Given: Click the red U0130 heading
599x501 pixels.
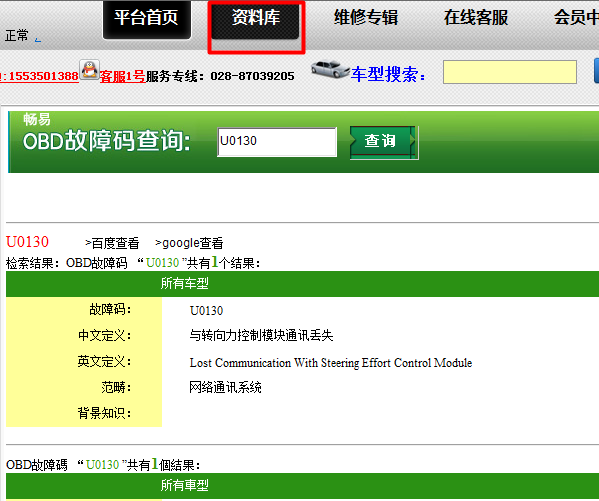Looking at the screenshot, I should [x=28, y=242].
